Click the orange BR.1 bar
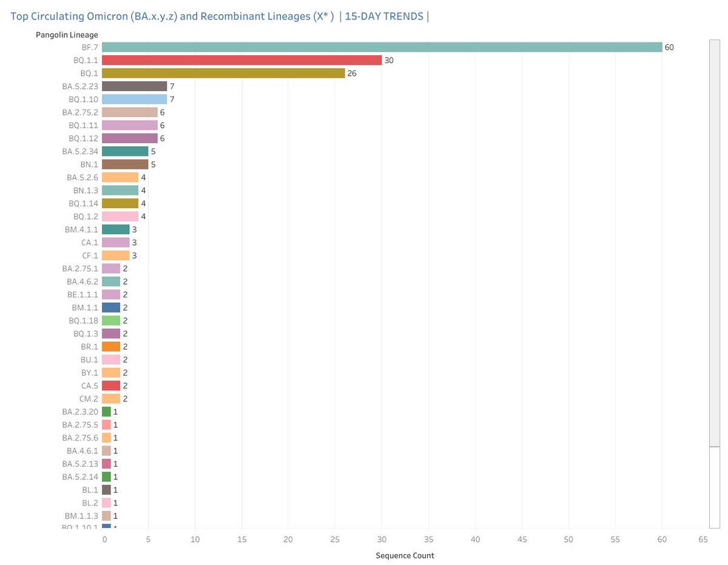Screen dimensions: 728x565 point(111,347)
